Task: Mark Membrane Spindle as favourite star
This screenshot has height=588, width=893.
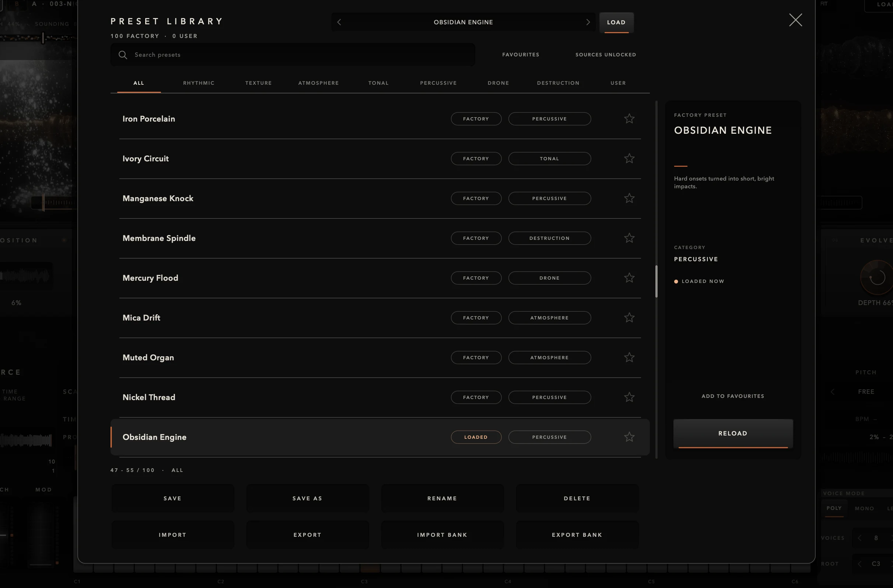Action: tap(629, 238)
